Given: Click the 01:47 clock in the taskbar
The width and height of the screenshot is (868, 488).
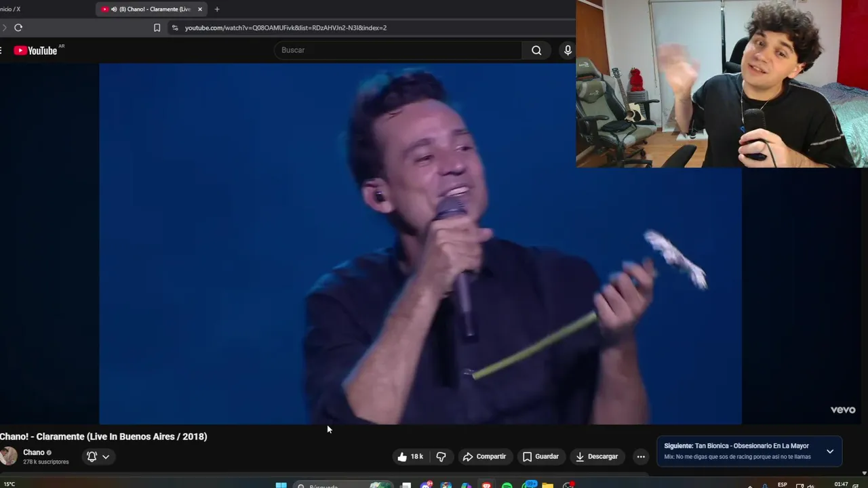Looking at the screenshot, I should (x=841, y=485).
